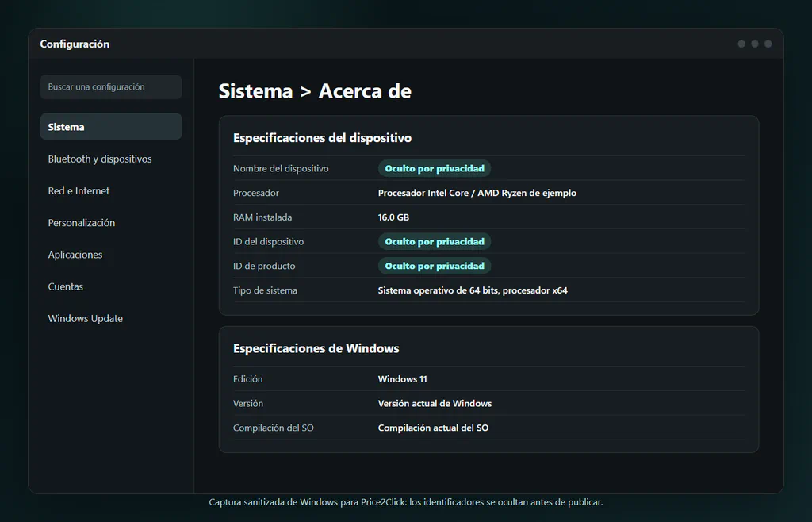Click 'Compilación actual del SO' value
Screen dimensions: 812x522
(x=434, y=428)
